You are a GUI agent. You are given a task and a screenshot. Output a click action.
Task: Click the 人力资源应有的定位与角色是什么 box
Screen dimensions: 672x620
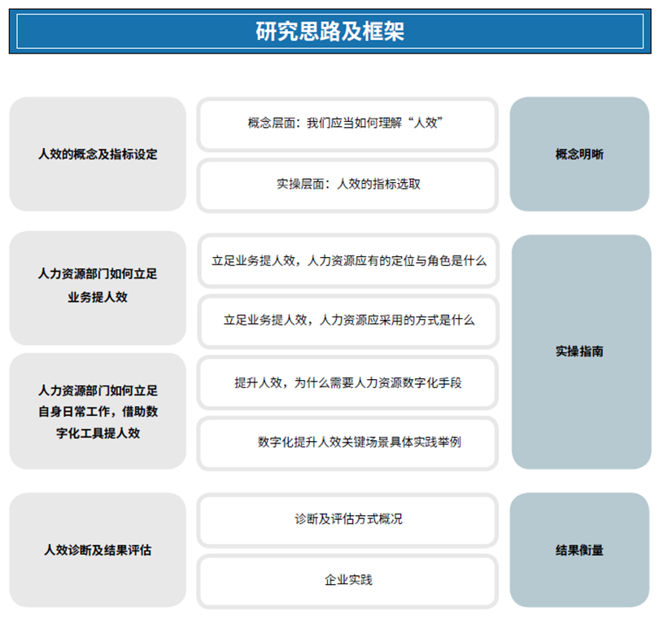(347, 260)
